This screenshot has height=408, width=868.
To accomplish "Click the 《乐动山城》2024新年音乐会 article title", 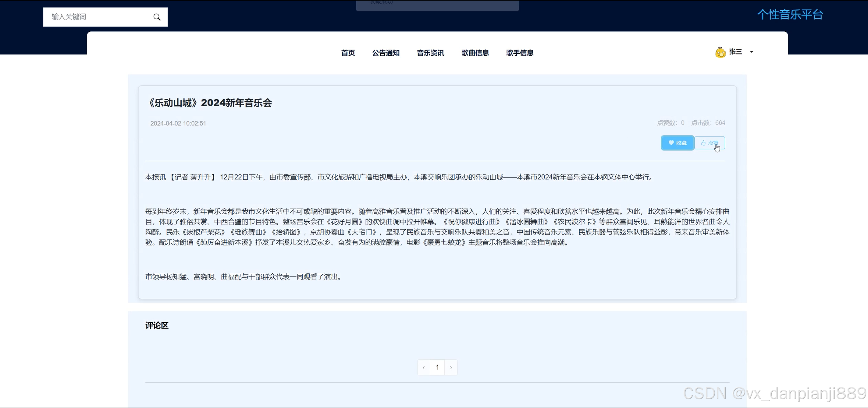I will point(210,103).
